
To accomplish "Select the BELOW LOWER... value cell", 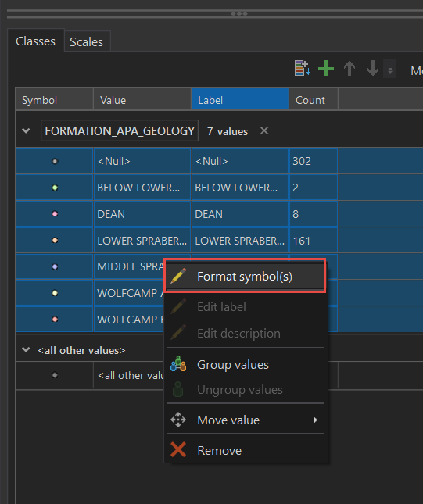I will point(142,188).
